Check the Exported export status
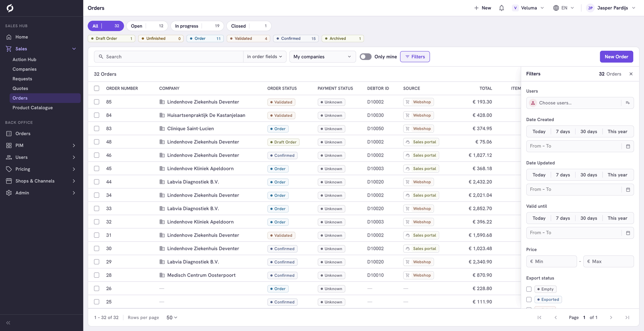 (529, 300)
